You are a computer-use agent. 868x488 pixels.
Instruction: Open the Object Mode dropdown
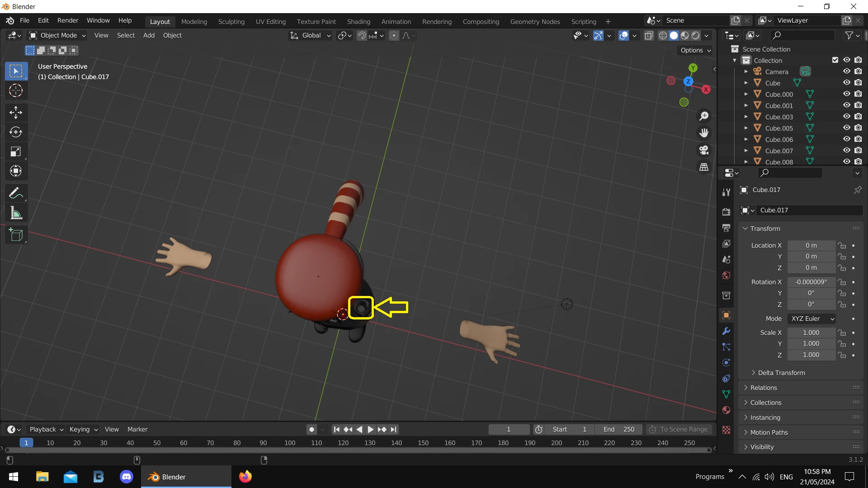[57, 35]
